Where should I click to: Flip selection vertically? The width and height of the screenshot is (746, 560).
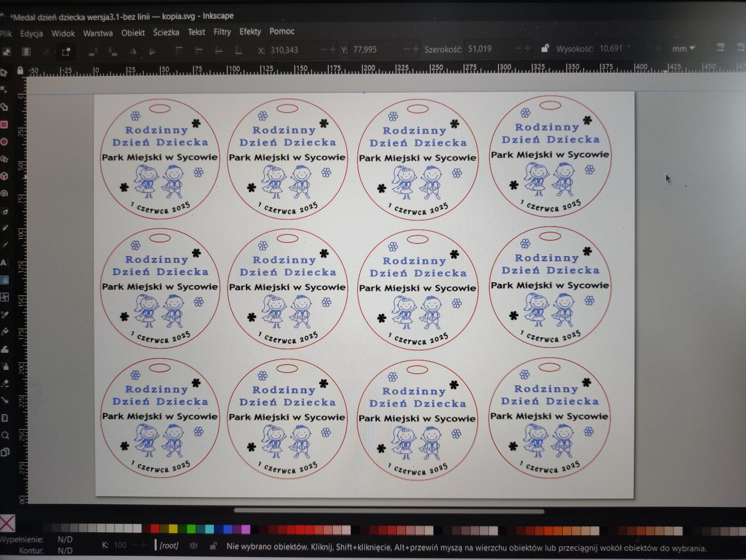pyautogui.click(x=152, y=52)
